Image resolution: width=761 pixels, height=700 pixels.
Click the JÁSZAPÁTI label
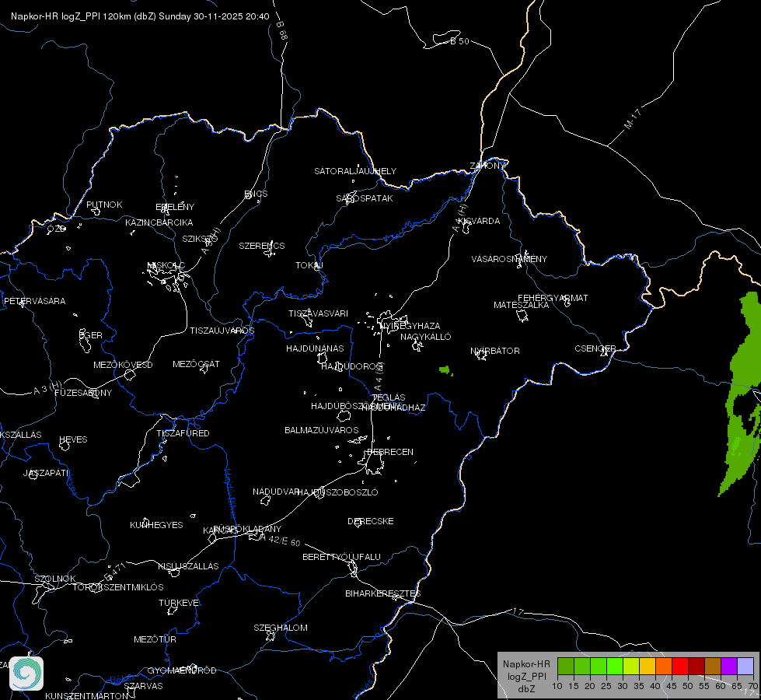(x=46, y=473)
